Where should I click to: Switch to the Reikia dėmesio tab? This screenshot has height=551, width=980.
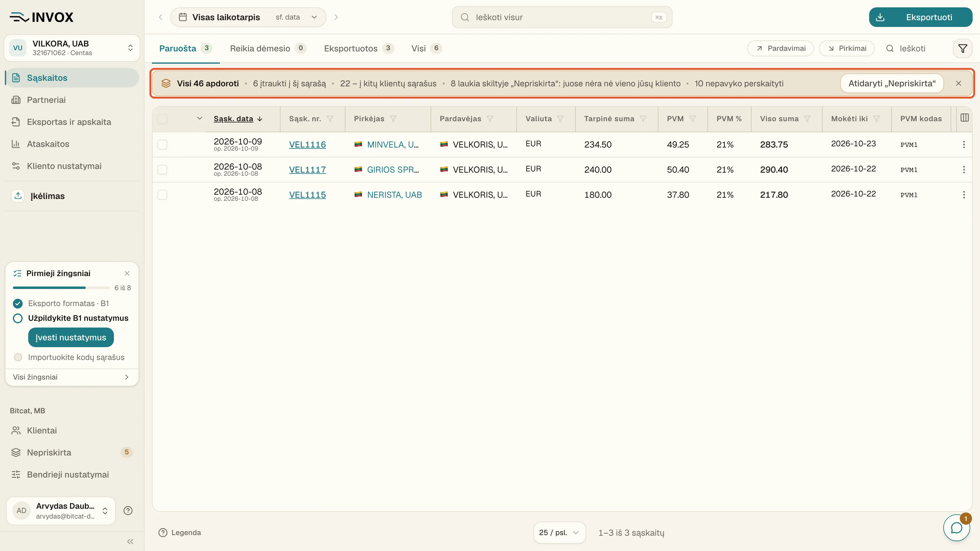click(x=268, y=48)
